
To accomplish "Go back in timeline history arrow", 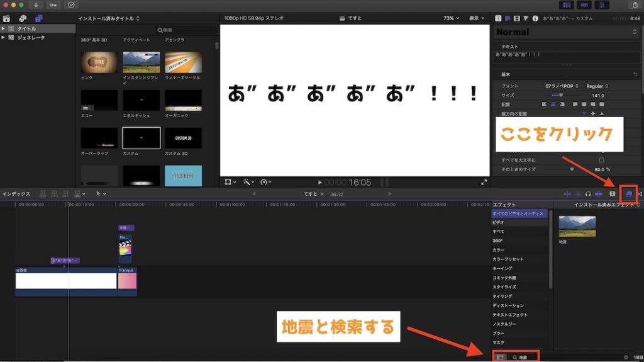I will click(254, 194).
